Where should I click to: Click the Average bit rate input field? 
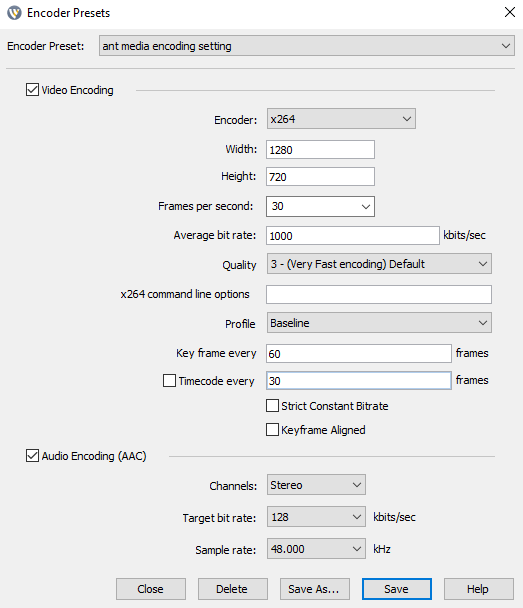pyautogui.click(x=353, y=235)
